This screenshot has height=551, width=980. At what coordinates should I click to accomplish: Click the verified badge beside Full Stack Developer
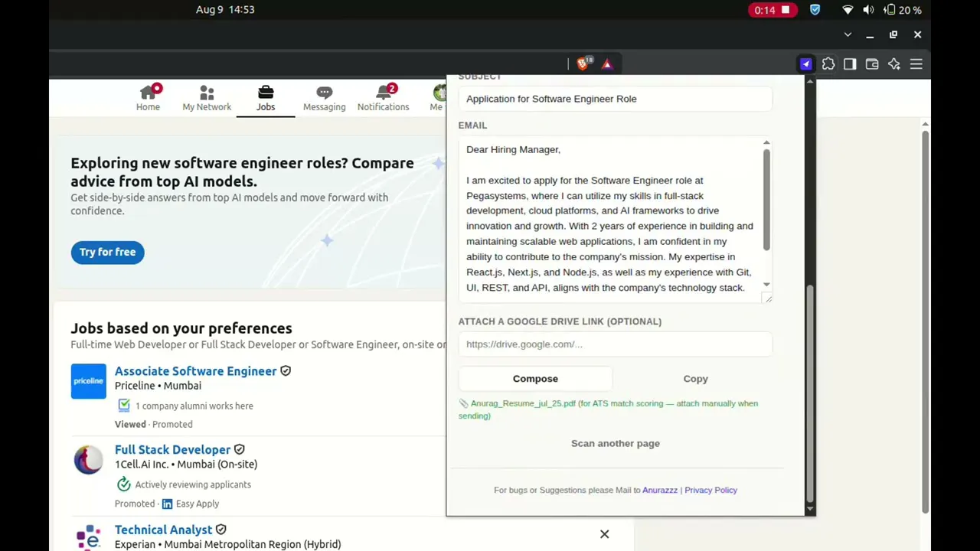tap(239, 450)
